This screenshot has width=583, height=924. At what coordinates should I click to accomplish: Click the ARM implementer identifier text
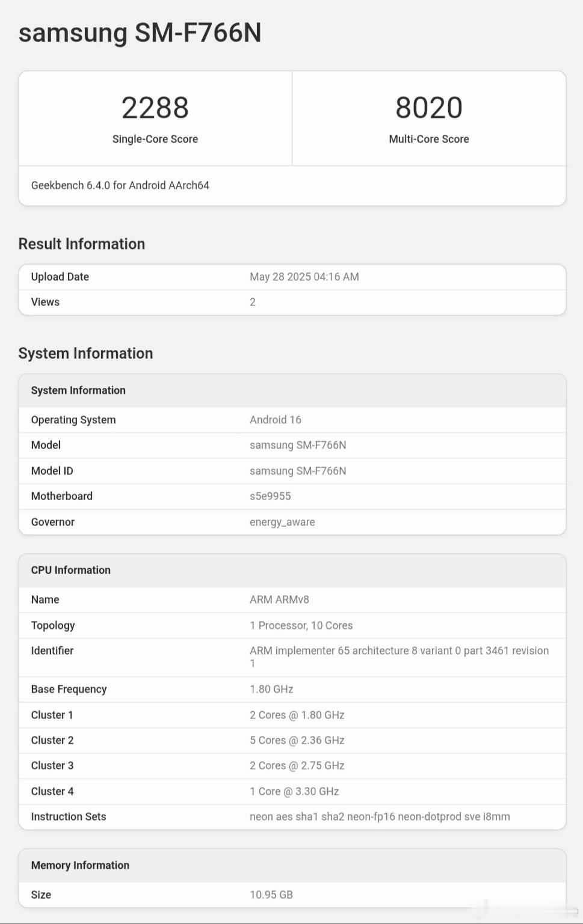(399, 650)
